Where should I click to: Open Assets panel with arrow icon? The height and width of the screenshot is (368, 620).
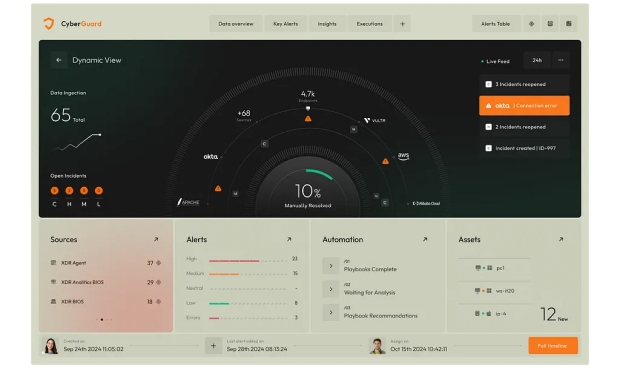[561, 239]
